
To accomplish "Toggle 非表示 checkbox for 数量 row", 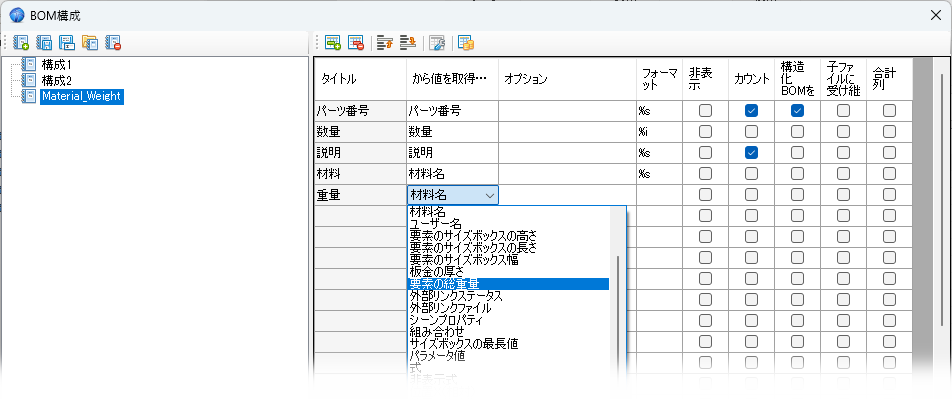I will (706, 132).
